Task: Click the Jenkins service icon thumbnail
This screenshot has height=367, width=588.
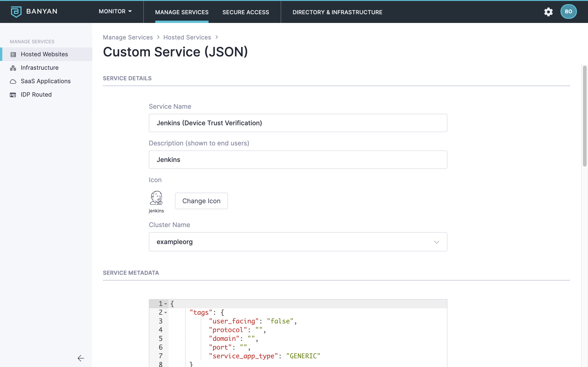Action: [156, 197]
